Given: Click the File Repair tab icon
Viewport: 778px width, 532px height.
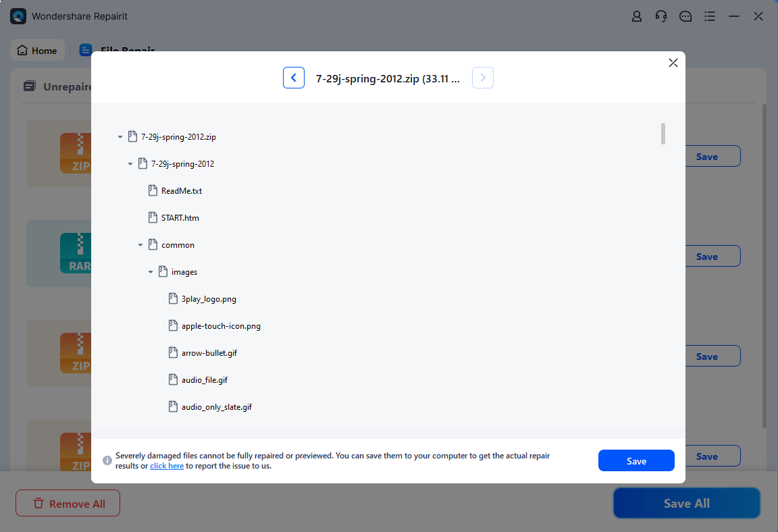Looking at the screenshot, I should tap(85, 50).
